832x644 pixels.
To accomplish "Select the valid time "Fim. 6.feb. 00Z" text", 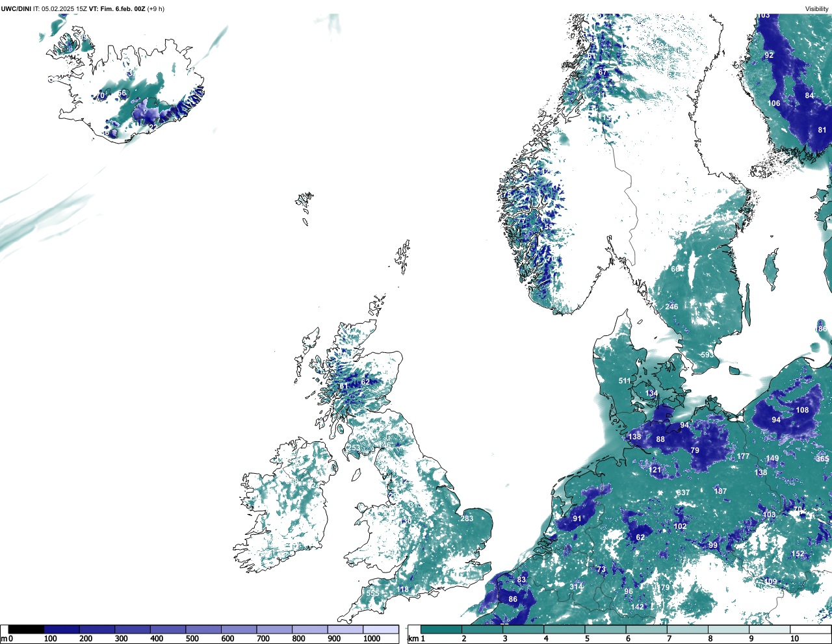I will (123, 8).
